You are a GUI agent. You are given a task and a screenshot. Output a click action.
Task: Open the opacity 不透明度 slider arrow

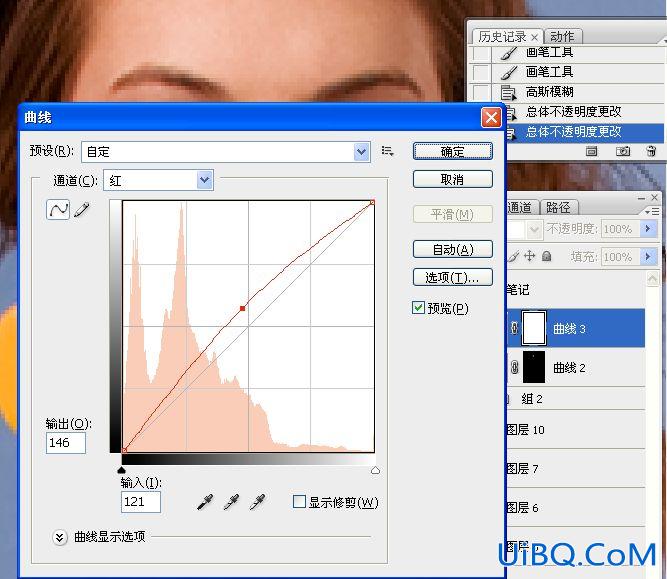648,229
